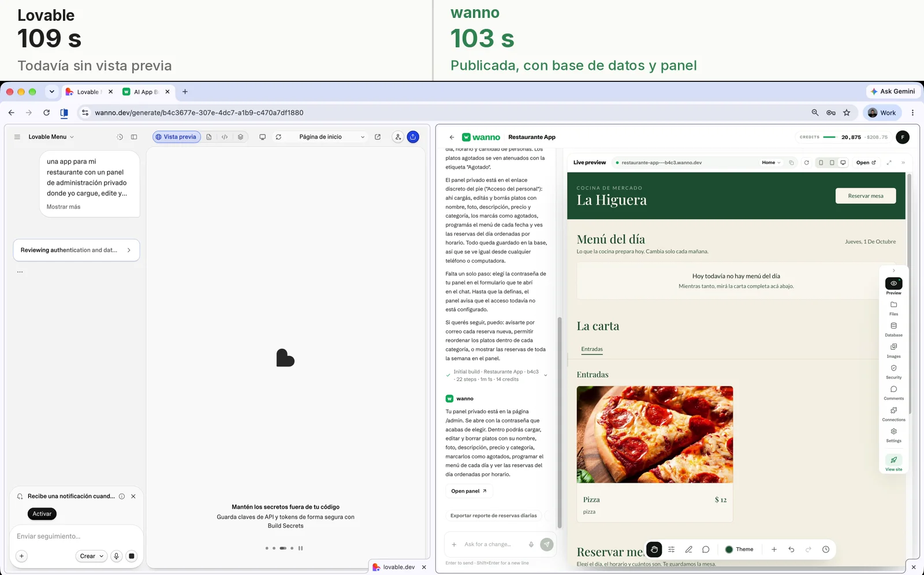
Task: Open wanno Images sidebar item
Action: click(893, 350)
